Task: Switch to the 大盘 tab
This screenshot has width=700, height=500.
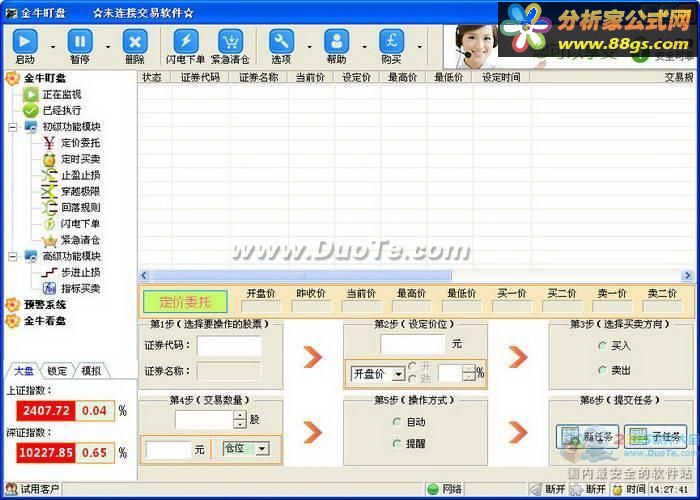Action: (23, 371)
